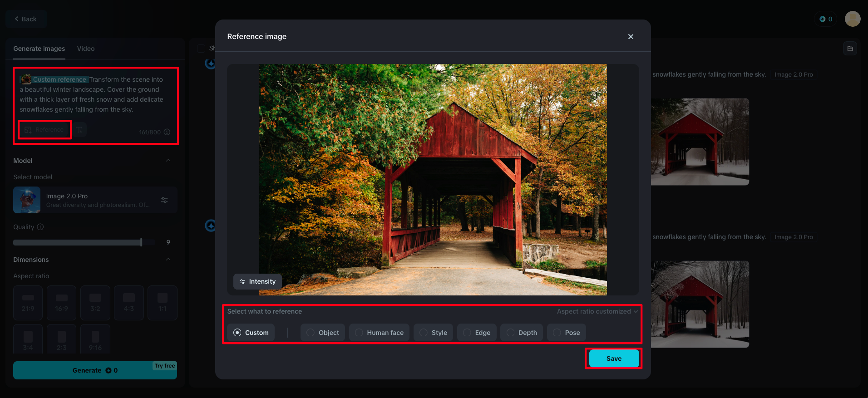
Task: Click the Quality info icon
Action: [40, 227]
